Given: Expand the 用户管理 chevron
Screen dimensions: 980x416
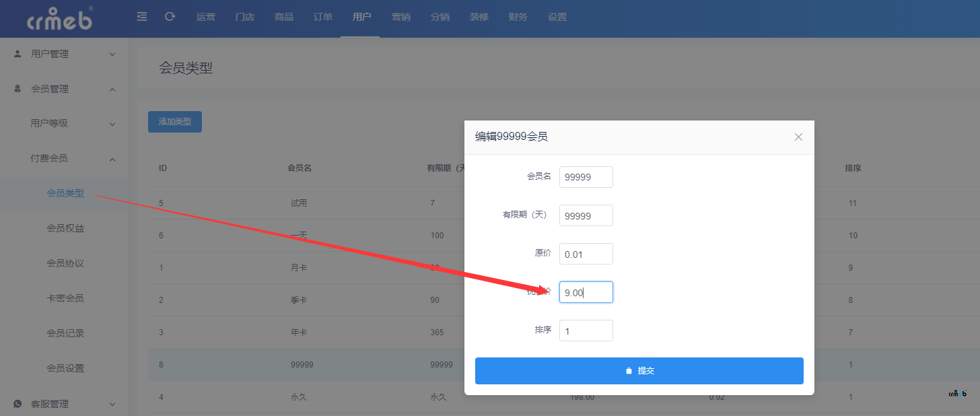Looking at the screenshot, I should tap(112, 54).
